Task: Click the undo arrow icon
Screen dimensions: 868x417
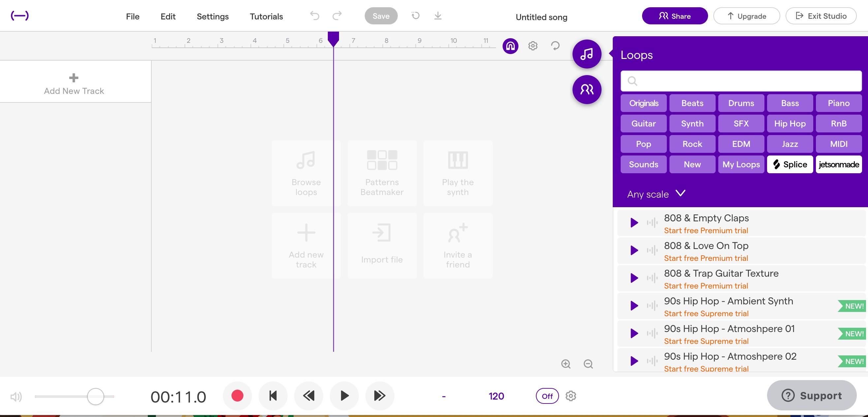Action: [x=314, y=16]
